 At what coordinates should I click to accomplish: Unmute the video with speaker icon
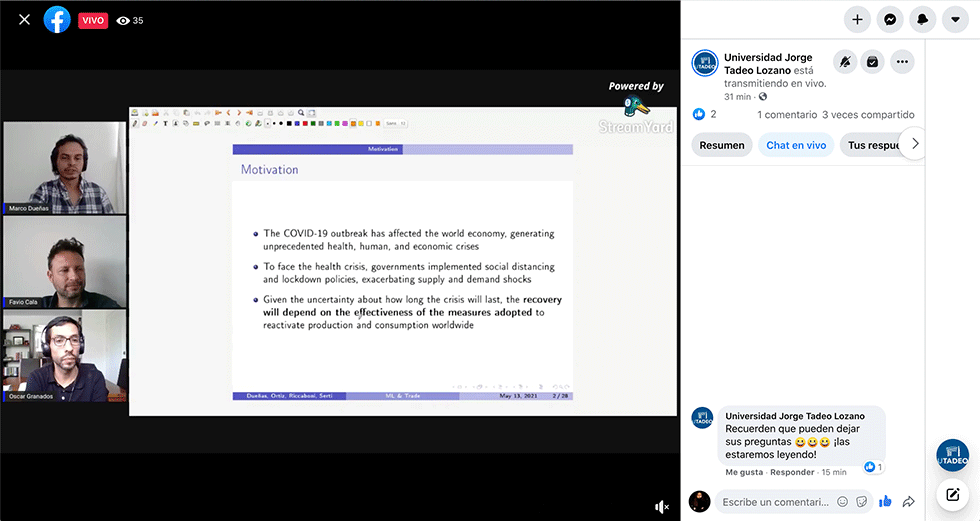[661, 507]
